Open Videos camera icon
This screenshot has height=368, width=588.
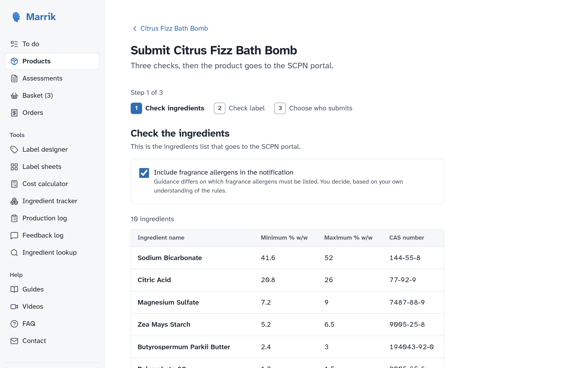[14, 307]
